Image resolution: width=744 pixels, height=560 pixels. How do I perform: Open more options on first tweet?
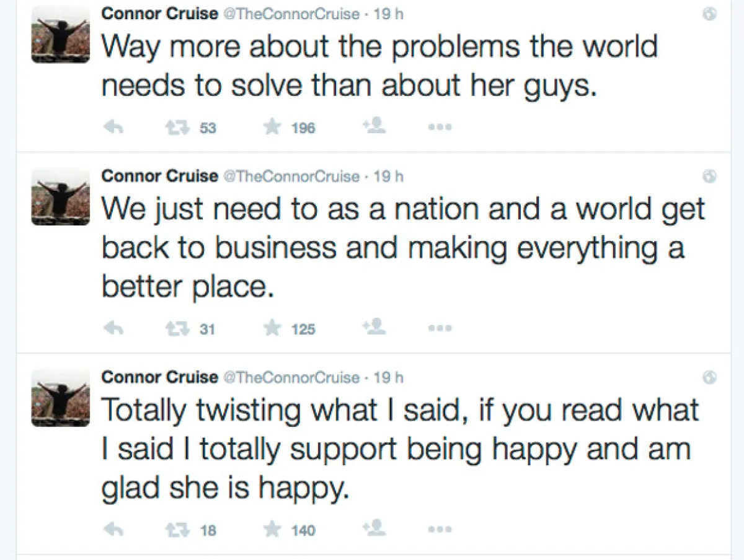[x=440, y=128]
